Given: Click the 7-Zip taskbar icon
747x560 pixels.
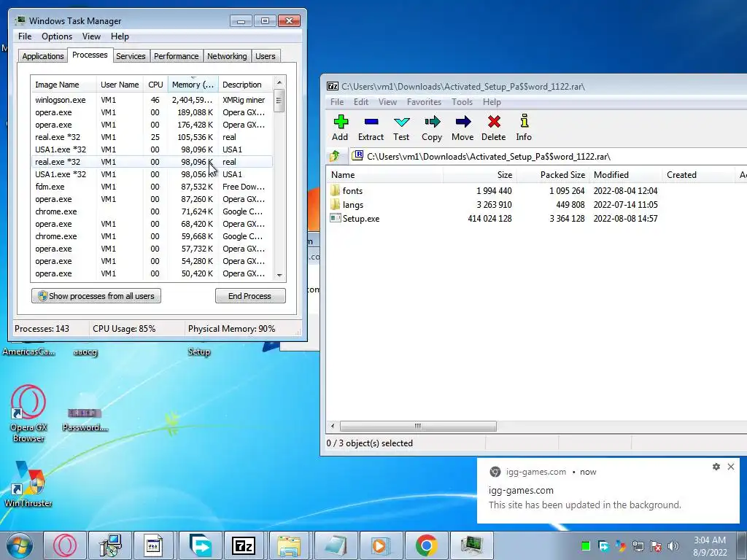Looking at the screenshot, I should (244, 545).
